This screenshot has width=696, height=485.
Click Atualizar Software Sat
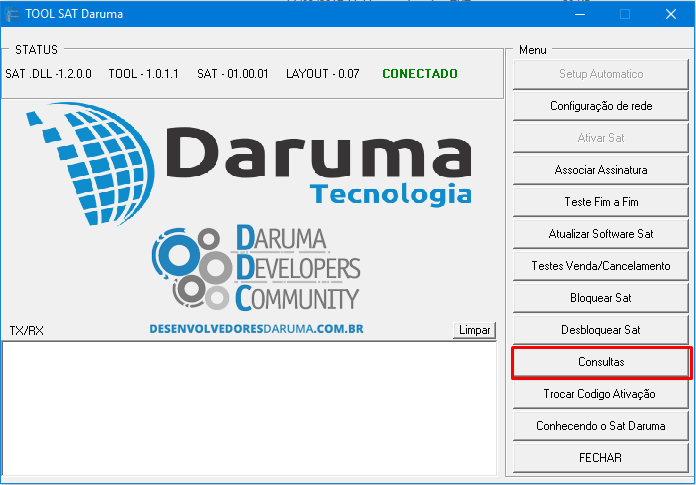pos(601,234)
